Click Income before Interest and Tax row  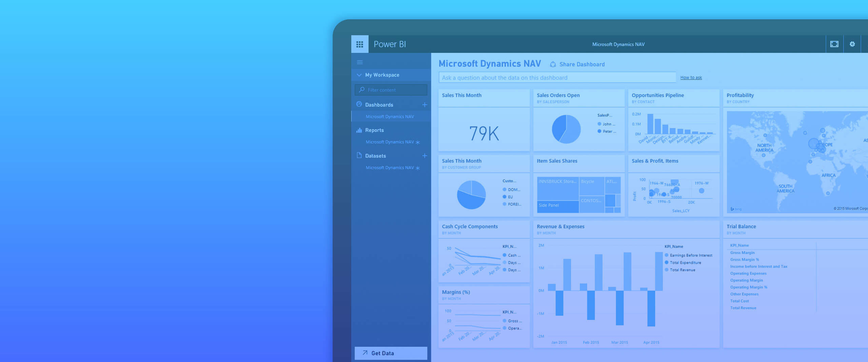pos(759,267)
